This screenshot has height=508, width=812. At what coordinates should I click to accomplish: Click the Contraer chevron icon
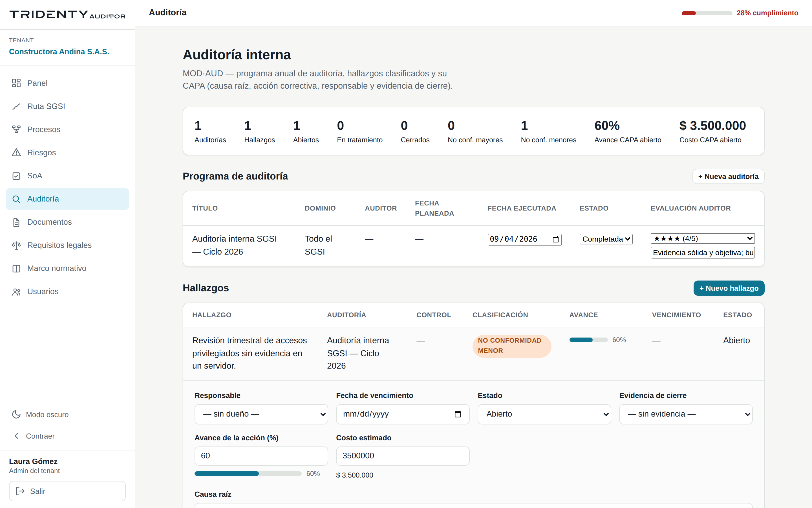coord(16,436)
